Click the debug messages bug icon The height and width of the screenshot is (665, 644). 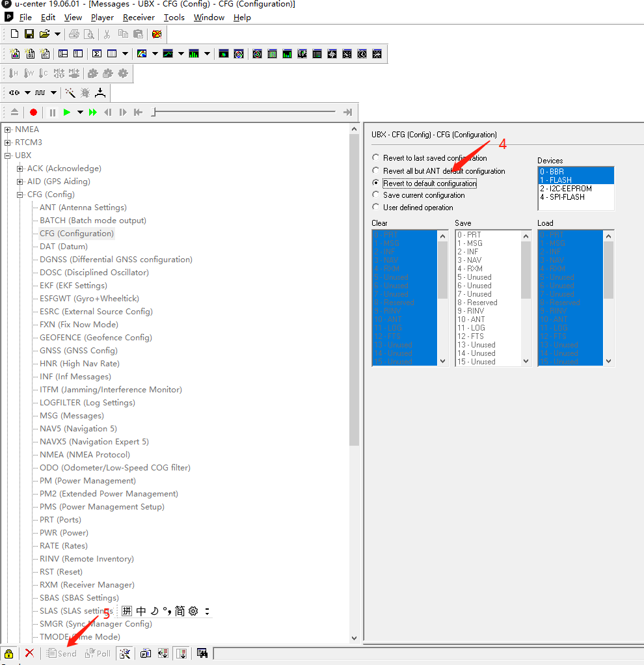tap(85, 92)
